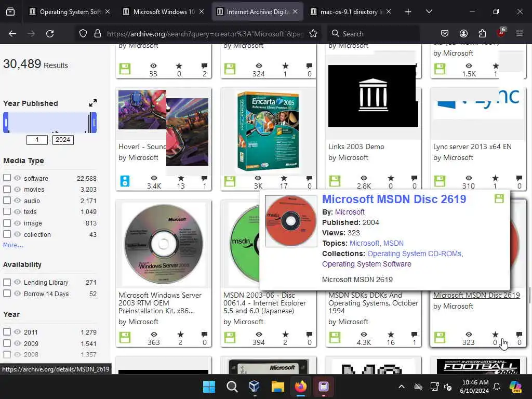Show site security lock information
This screenshot has width=532, height=399.
[98, 34]
